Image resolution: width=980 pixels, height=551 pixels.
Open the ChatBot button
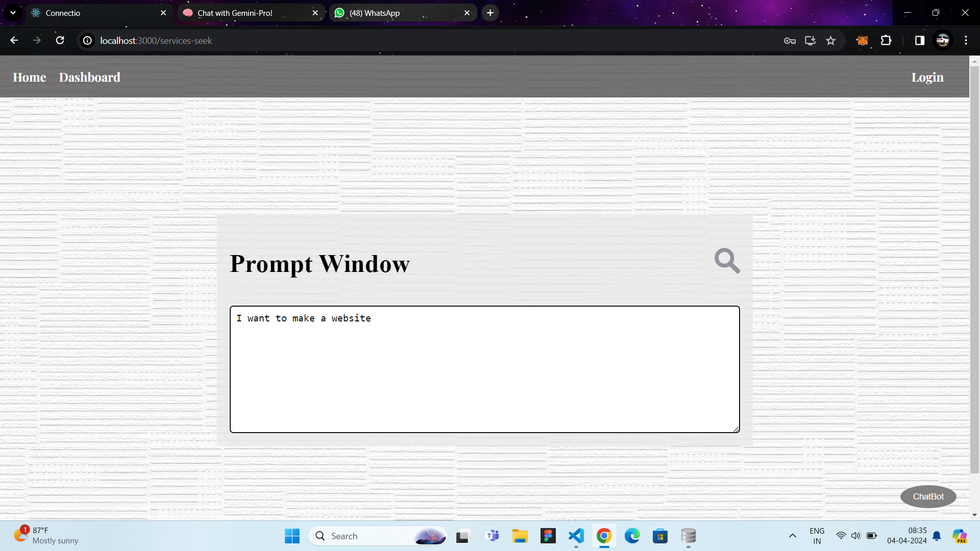click(927, 496)
